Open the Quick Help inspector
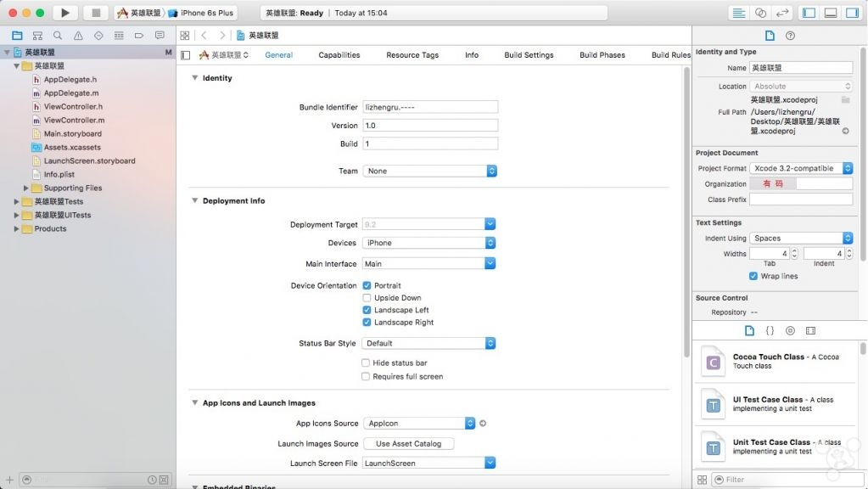The height and width of the screenshot is (489, 868). tap(790, 36)
